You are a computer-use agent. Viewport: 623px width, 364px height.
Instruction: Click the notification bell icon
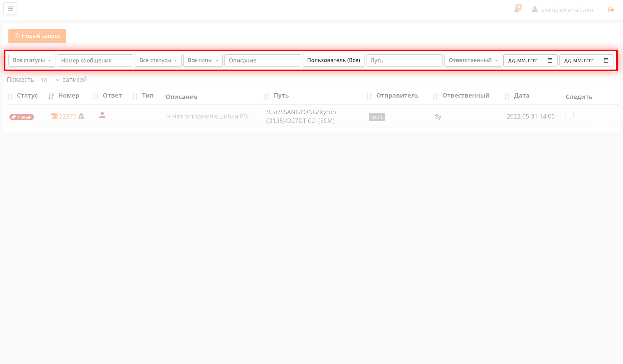click(x=517, y=9)
